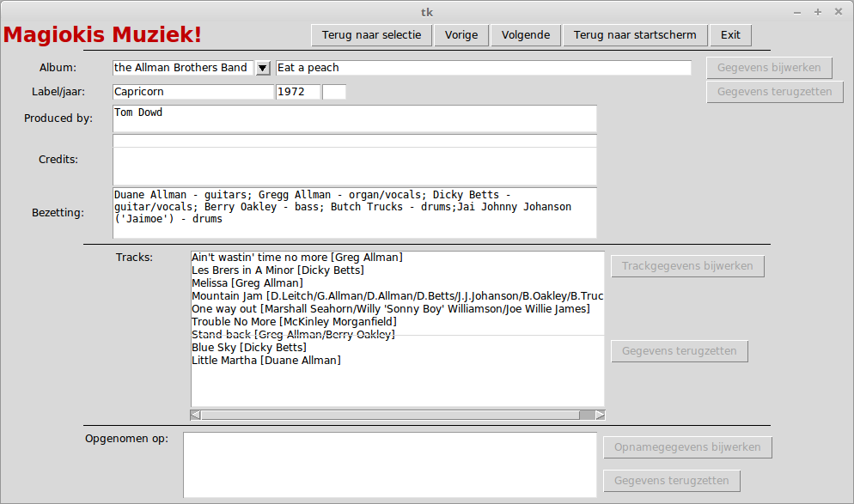Click the tracks horizontal scrollbar thumb
The height and width of the screenshot is (504, 854).
(x=390, y=416)
